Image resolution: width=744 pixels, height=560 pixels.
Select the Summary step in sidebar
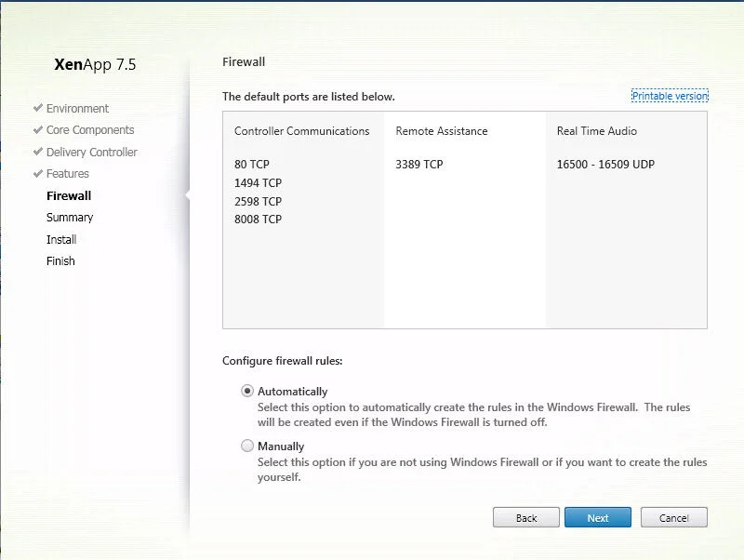click(70, 218)
